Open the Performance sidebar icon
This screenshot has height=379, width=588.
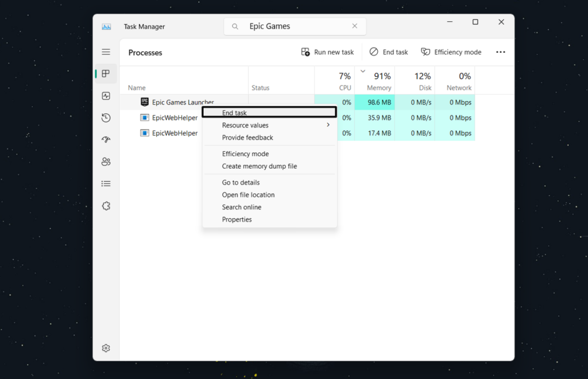coord(106,96)
